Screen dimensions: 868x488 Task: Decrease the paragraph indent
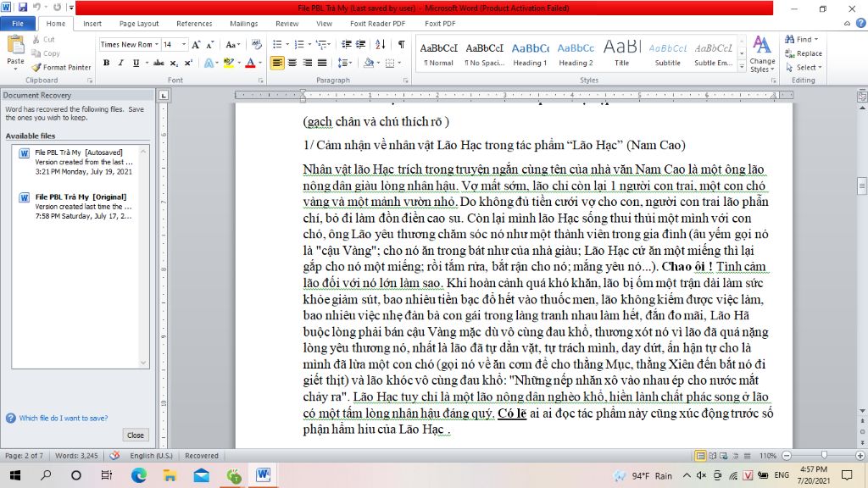pyautogui.click(x=346, y=44)
